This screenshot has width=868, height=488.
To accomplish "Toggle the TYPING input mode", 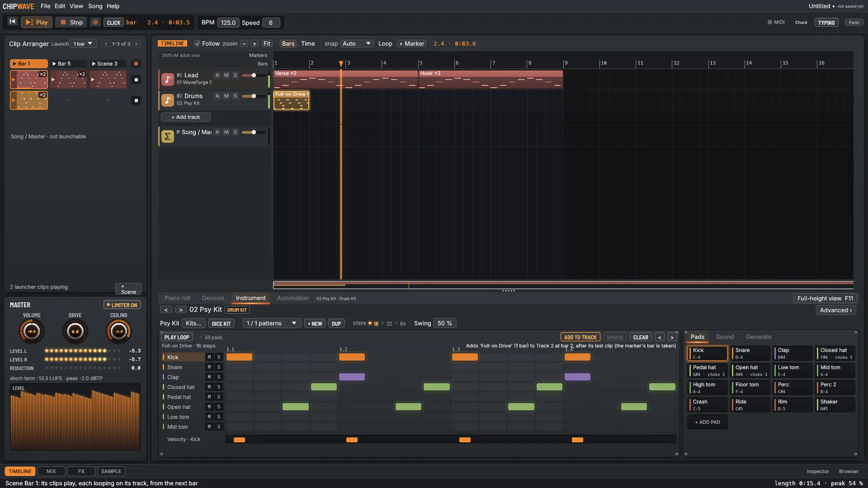I will point(826,22).
